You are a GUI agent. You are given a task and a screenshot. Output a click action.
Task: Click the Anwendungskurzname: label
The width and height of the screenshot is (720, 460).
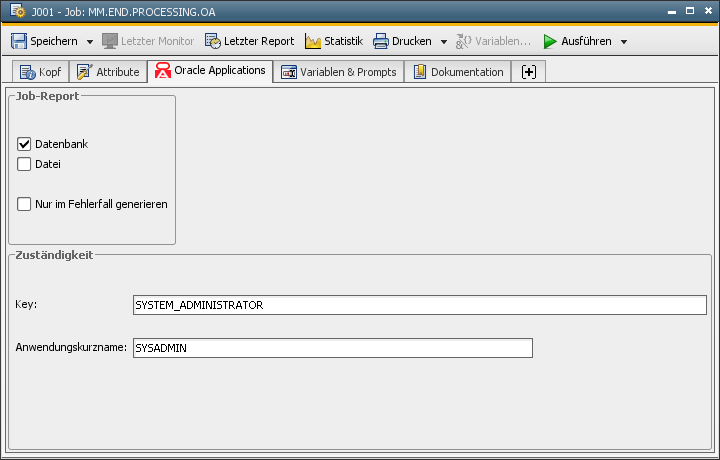point(71,347)
